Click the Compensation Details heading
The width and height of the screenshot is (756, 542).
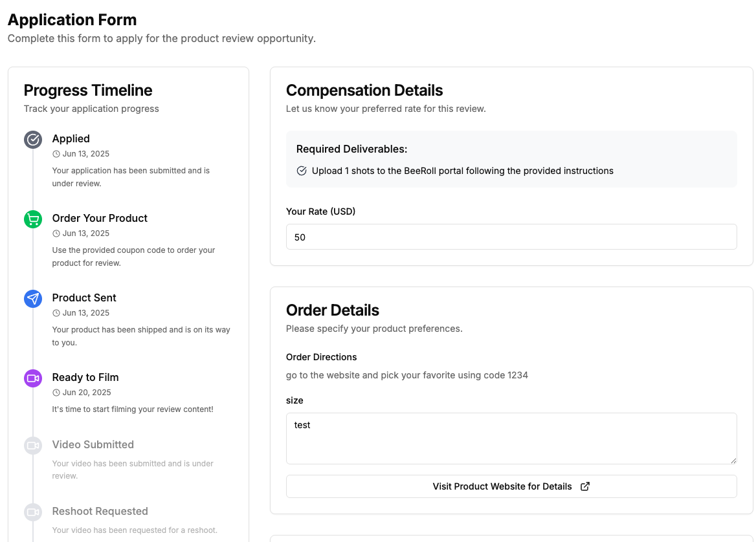pyautogui.click(x=364, y=90)
